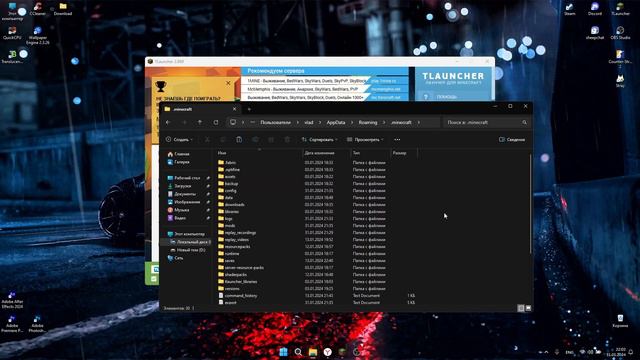Open the Создать (New) dropdown
This screenshot has width=640, height=360.
179,140
